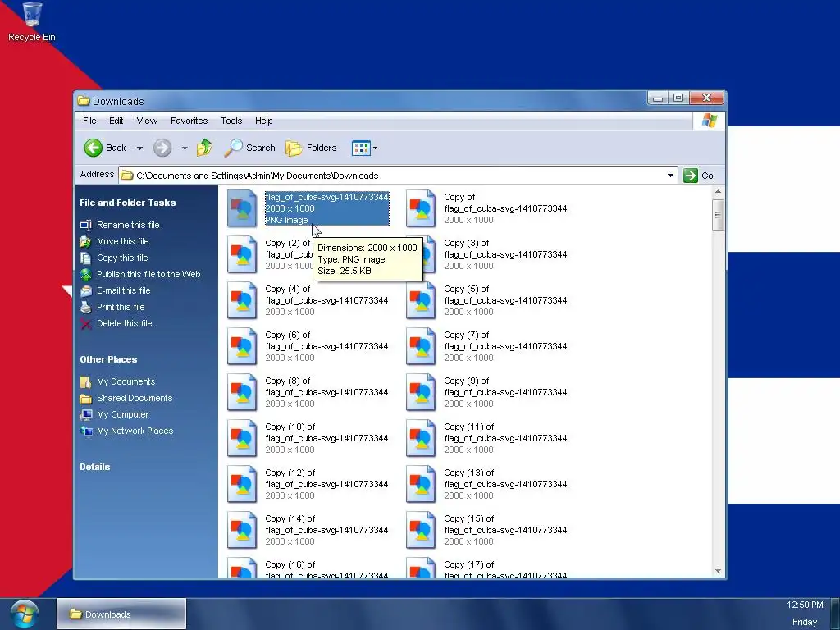This screenshot has height=630, width=840.
Task: Click the green Back arrow icon
Action: click(94, 148)
